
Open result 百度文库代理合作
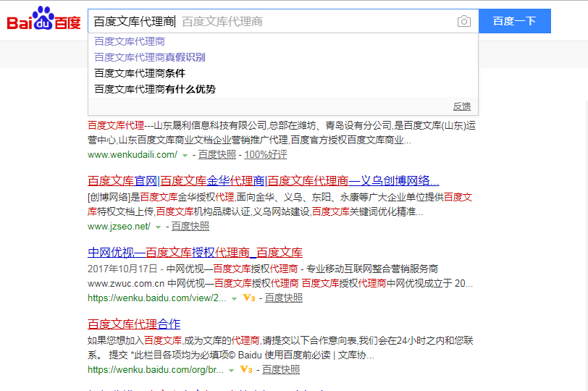click(134, 324)
